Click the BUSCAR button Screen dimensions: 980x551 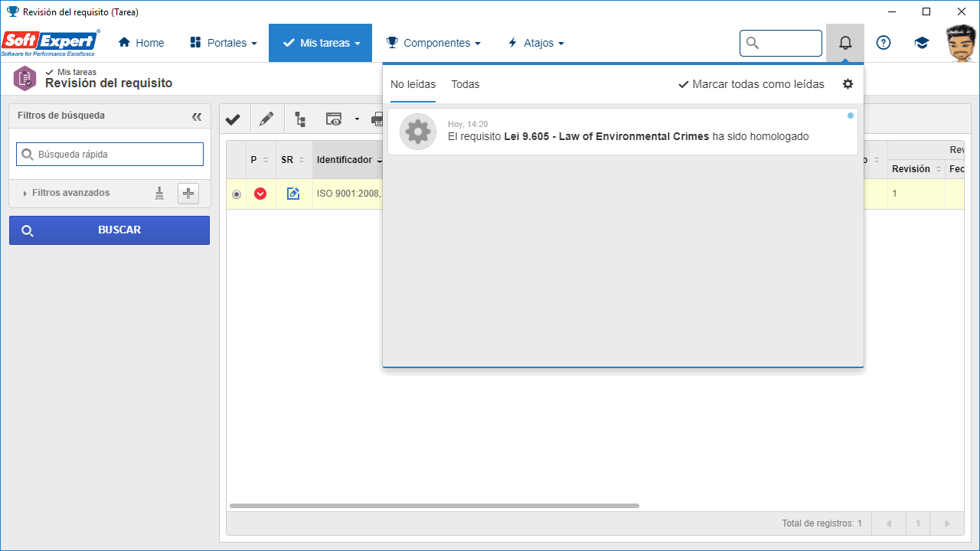(109, 230)
